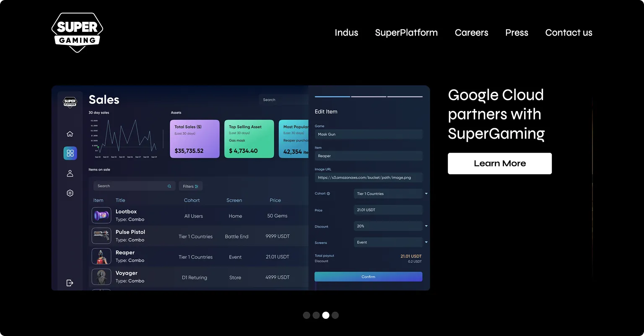Viewport: 644px width, 336px height.
Task: Click the Edit Item heading
Action: coord(326,111)
